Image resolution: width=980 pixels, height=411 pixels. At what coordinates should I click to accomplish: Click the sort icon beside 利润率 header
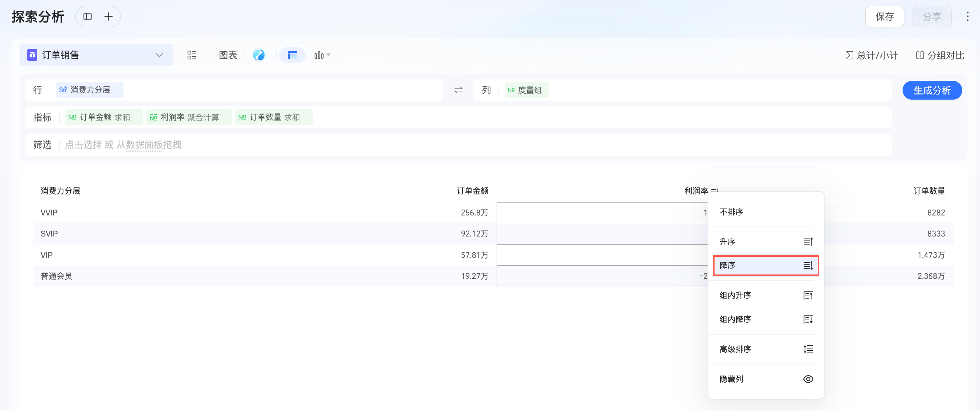point(714,190)
